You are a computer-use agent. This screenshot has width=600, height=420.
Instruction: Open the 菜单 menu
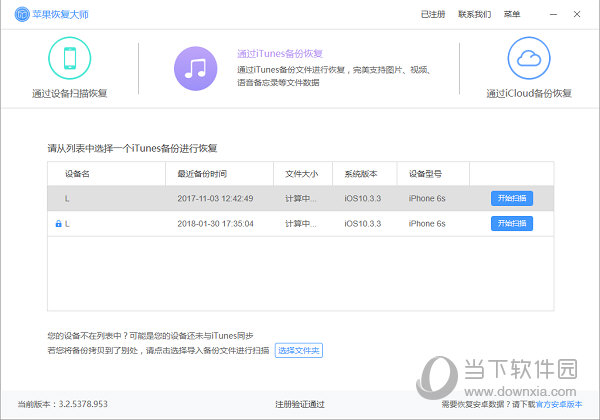point(512,14)
